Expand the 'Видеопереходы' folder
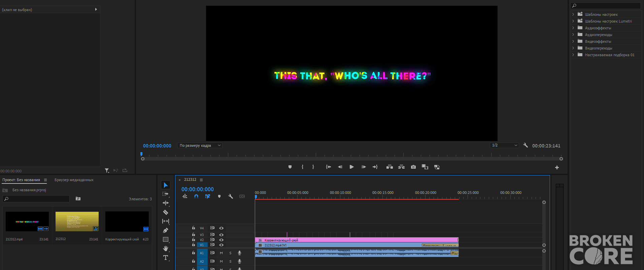The image size is (644, 270). (x=573, y=48)
